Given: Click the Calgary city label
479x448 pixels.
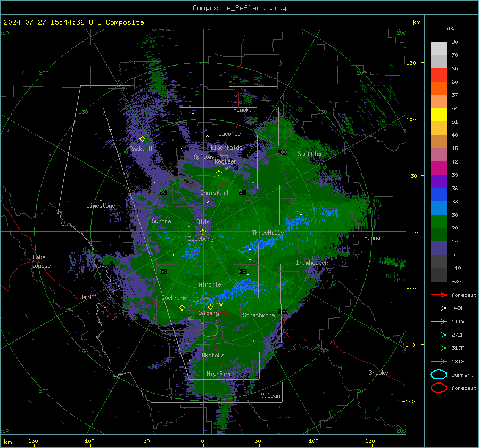Looking at the screenshot, I should click(x=208, y=313).
